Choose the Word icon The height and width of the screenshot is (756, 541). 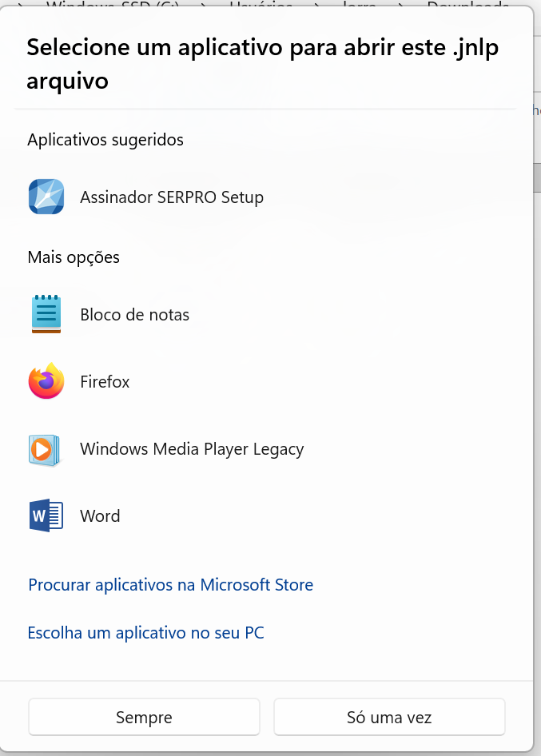[x=46, y=515]
